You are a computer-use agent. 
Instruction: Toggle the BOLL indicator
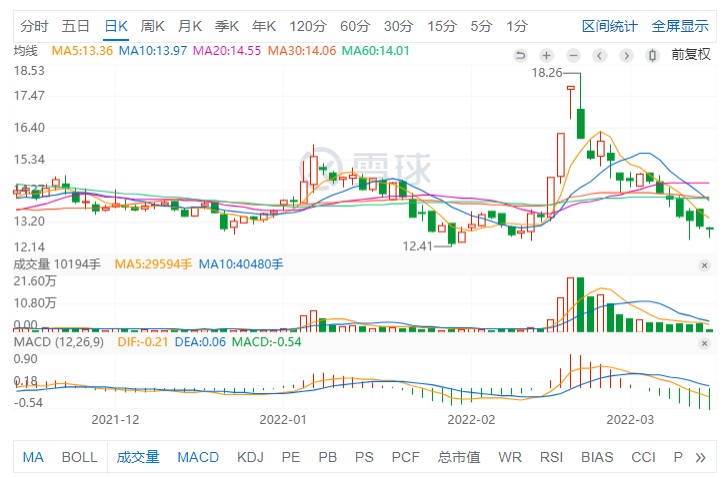[x=80, y=457]
